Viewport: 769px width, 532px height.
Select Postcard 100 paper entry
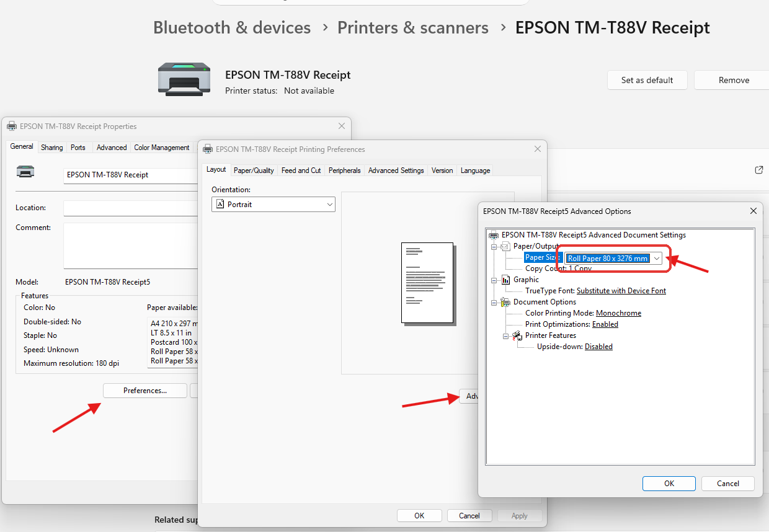(174, 342)
